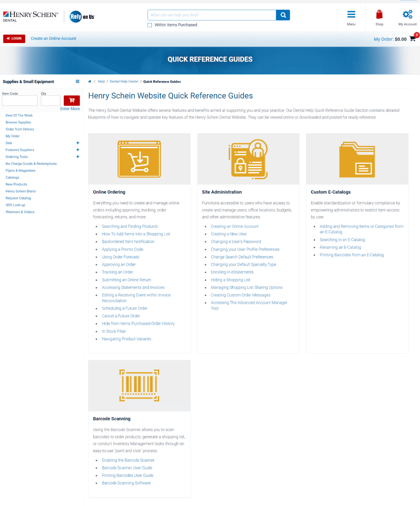Open Scheduling a Future Order guide
This screenshot has height=506, width=420.
point(125,308)
